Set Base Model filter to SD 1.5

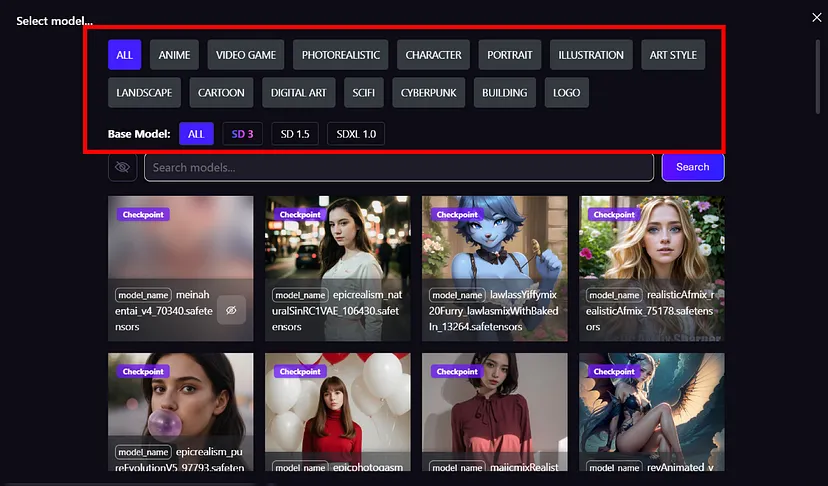[x=295, y=134]
